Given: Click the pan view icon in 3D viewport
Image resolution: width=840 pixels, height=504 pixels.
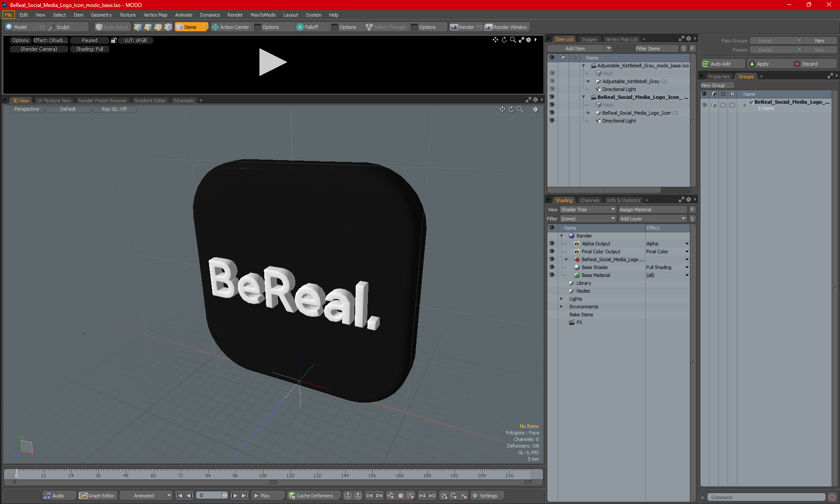Looking at the screenshot, I should tap(502, 109).
